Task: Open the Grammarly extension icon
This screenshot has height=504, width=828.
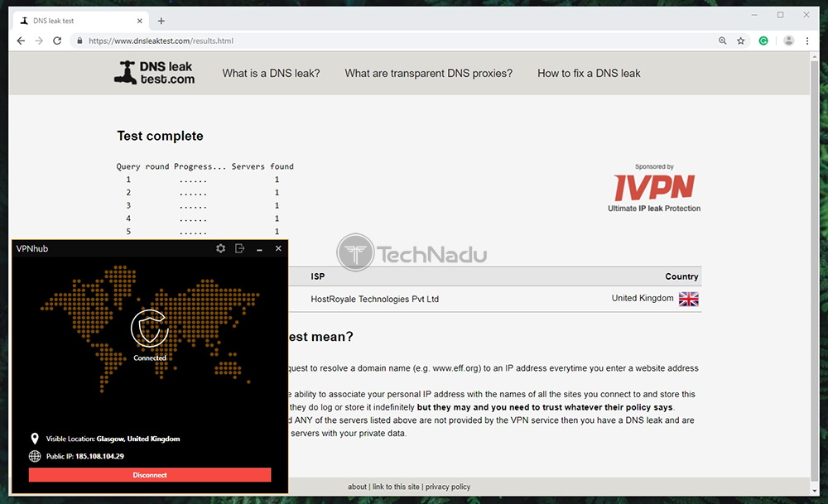Action: coord(763,41)
